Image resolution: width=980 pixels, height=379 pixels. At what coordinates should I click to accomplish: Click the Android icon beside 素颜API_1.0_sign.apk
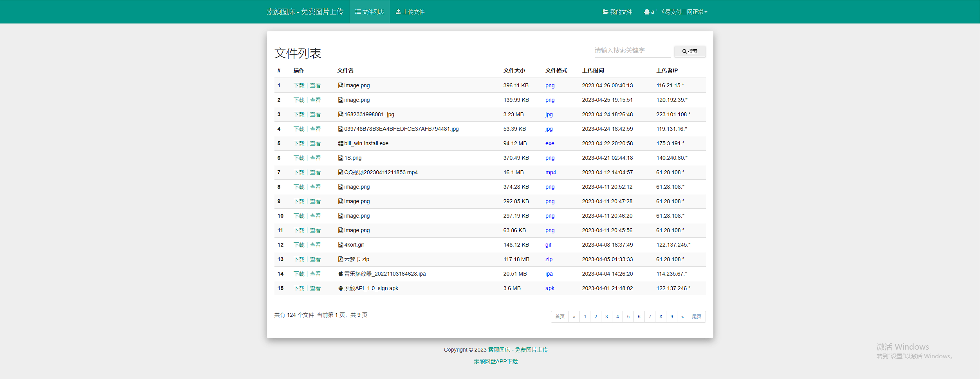[340, 289]
